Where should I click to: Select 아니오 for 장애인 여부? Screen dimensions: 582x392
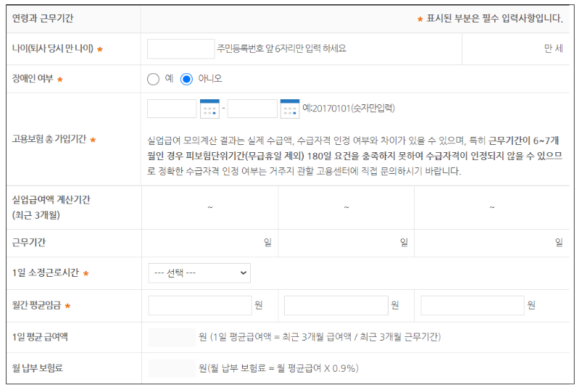point(186,79)
